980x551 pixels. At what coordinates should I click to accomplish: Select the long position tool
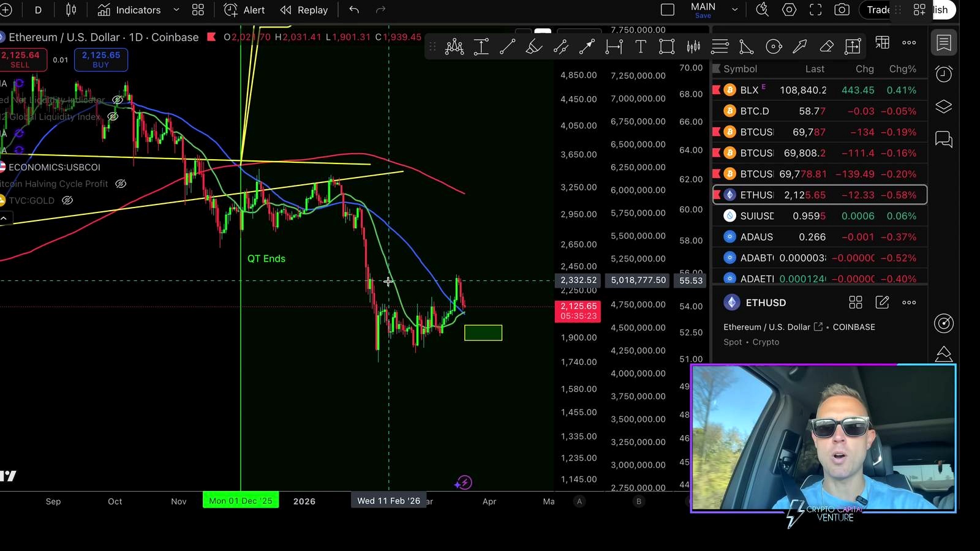[x=853, y=47]
